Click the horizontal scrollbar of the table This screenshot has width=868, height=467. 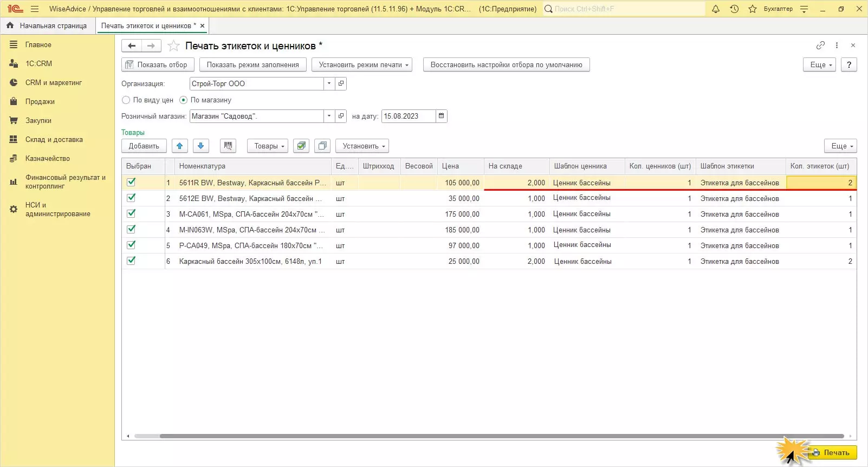coord(502,436)
